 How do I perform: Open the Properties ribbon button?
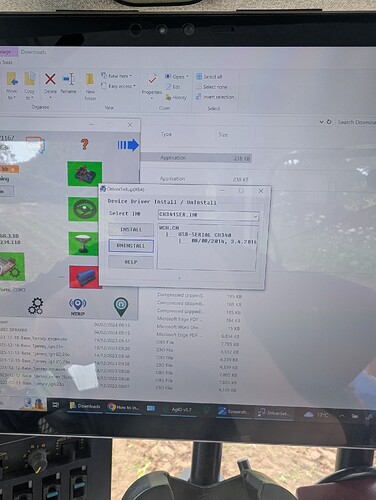[x=152, y=85]
